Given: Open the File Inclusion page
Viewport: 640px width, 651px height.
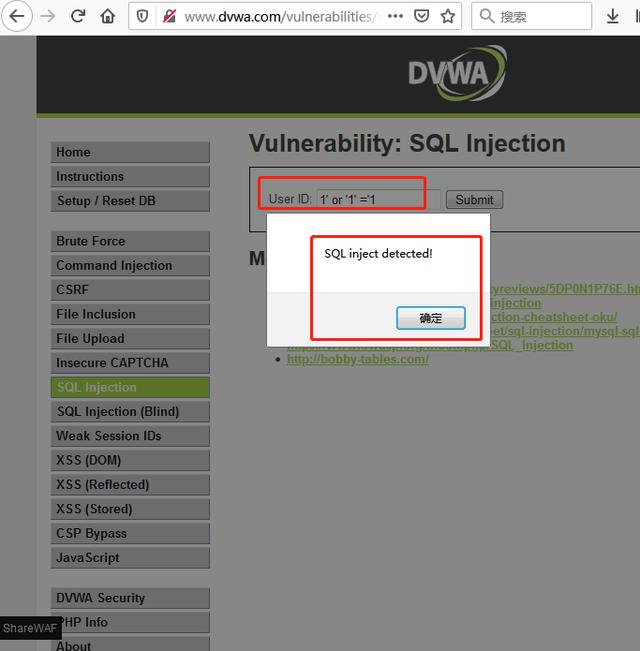Looking at the screenshot, I should pyautogui.click(x=130, y=314).
